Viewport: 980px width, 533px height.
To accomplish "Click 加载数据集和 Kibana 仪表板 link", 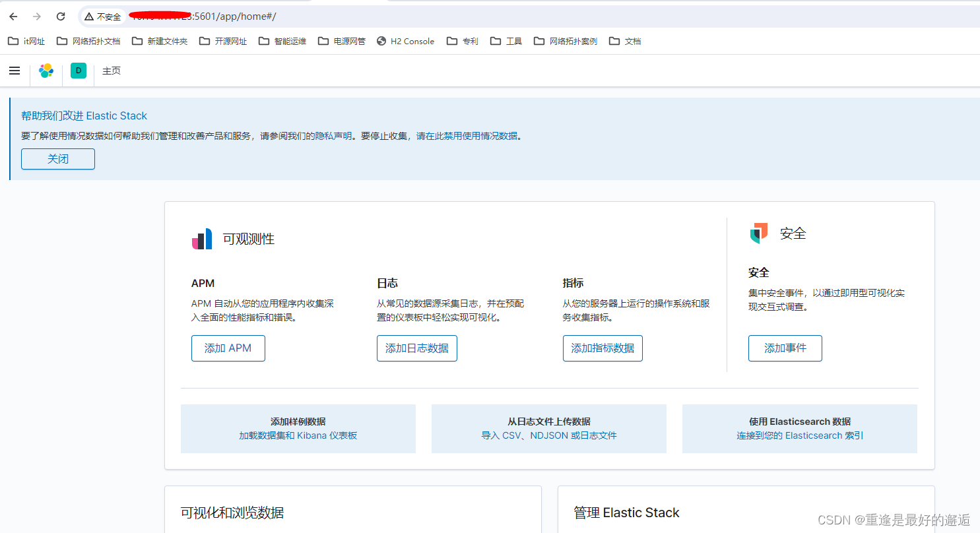I will (x=298, y=435).
